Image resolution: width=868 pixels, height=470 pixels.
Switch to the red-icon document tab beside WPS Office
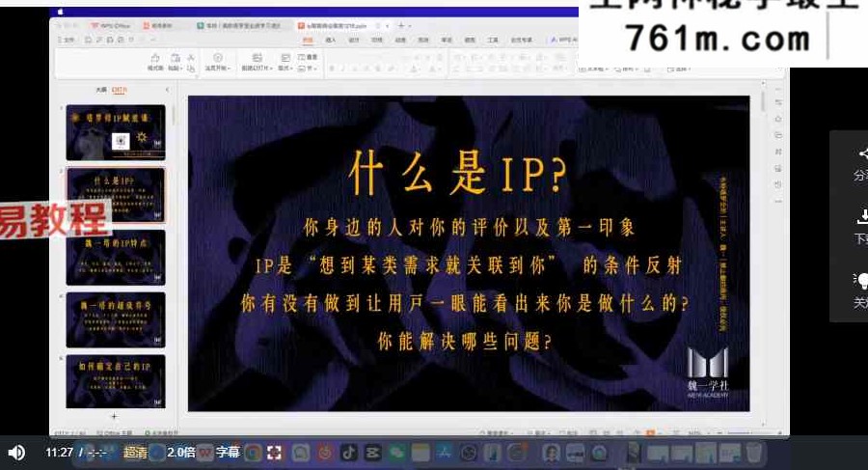[158, 25]
